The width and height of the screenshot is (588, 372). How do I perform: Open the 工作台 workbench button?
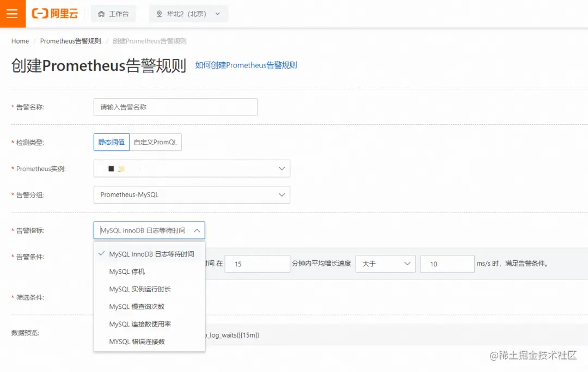(113, 14)
